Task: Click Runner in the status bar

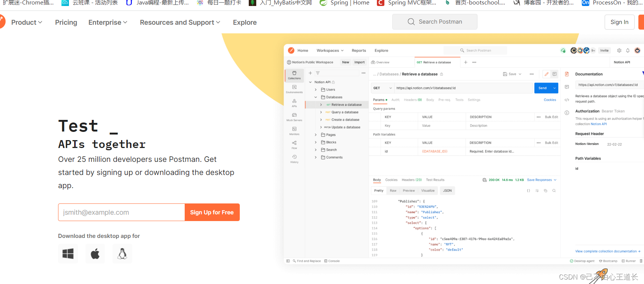Action: (629, 261)
